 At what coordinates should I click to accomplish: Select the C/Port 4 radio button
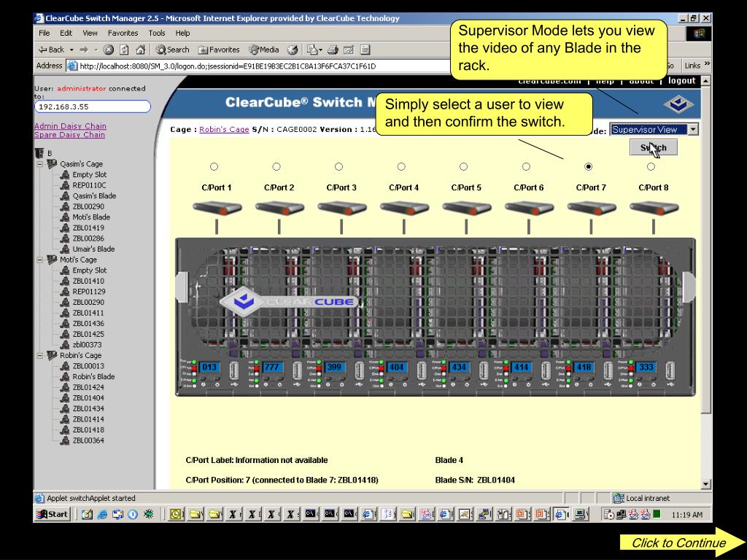[401, 167]
